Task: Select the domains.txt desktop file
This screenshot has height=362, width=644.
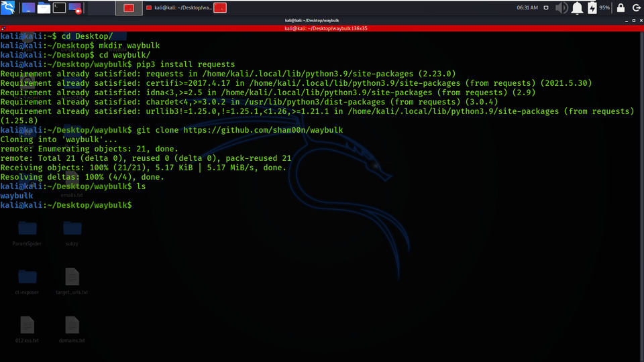Action: [x=72, y=330]
